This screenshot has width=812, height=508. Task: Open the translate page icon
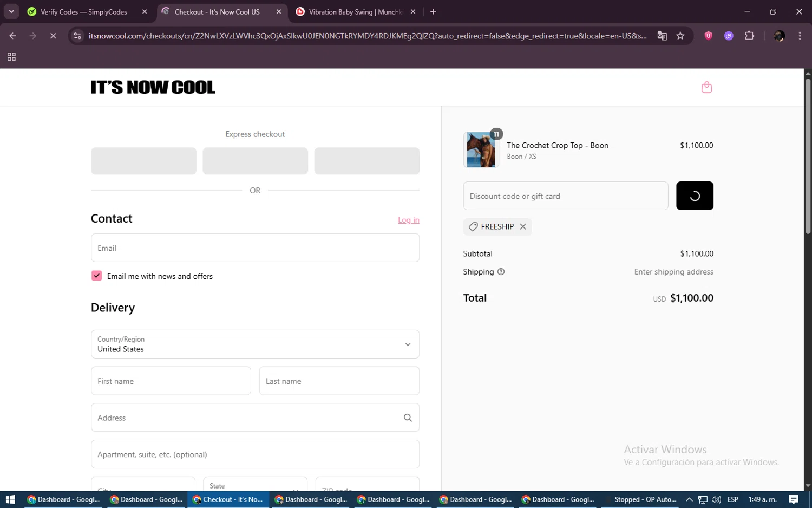pyautogui.click(x=662, y=36)
